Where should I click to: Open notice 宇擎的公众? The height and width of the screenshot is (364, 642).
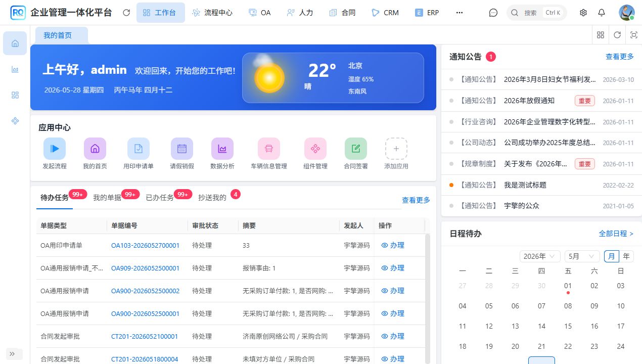pos(522,206)
